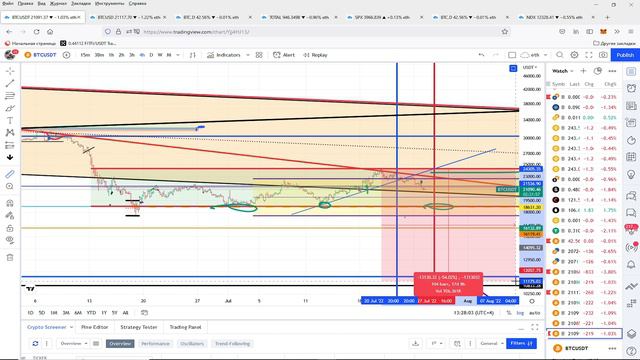Open the screener Filters button
Viewport: 640px width, 360px height.
[x=521, y=343]
